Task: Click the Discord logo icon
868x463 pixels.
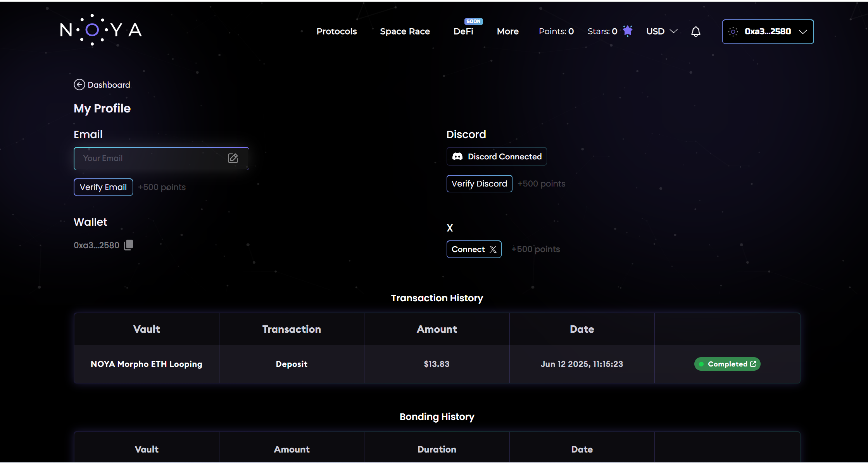Action: point(457,156)
